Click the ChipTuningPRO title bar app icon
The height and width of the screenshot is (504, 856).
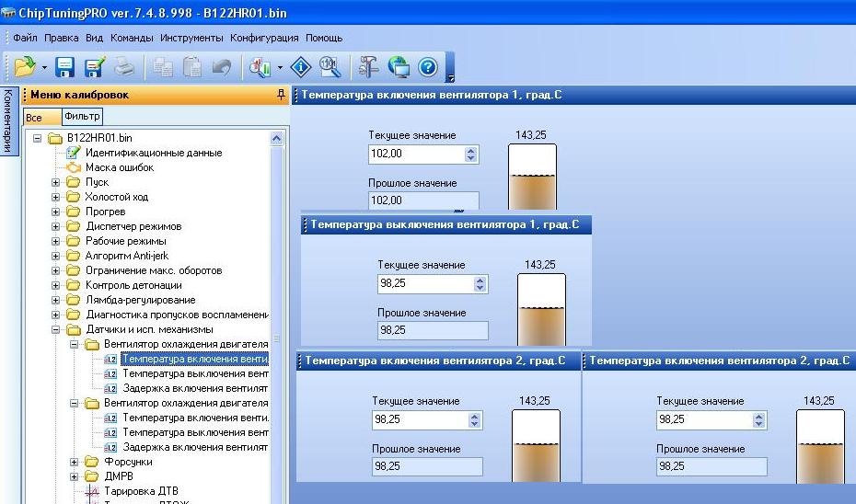[7, 13]
